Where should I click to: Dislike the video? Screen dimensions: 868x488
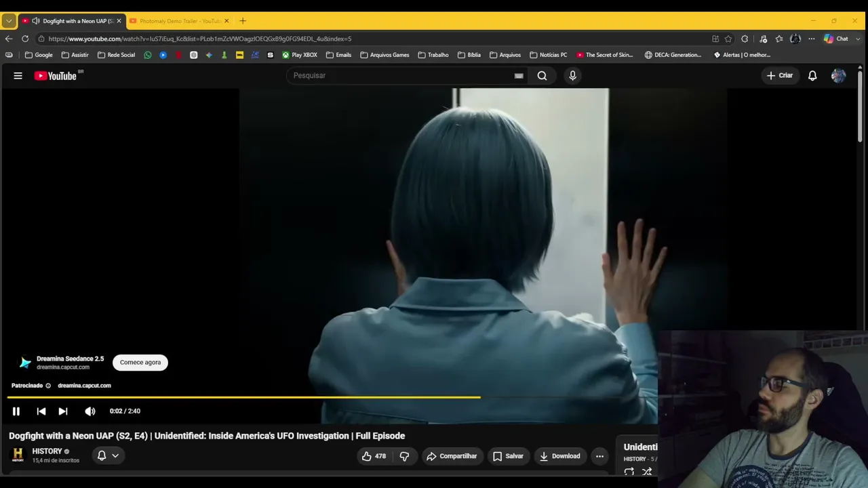[404, 456]
